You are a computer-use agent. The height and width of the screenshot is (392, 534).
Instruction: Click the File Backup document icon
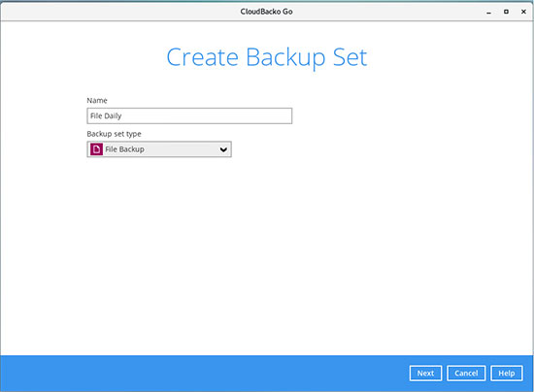click(x=96, y=149)
